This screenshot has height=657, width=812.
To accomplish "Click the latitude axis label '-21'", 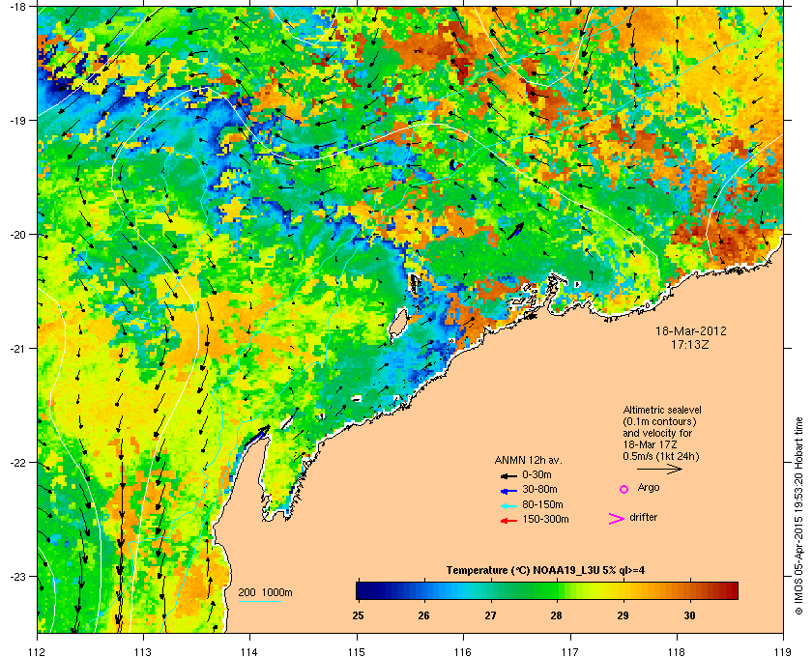I will point(17,349).
